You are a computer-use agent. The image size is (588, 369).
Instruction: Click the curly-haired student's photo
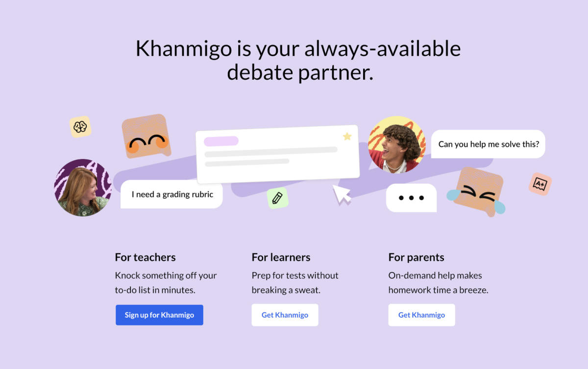pyautogui.click(x=397, y=144)
